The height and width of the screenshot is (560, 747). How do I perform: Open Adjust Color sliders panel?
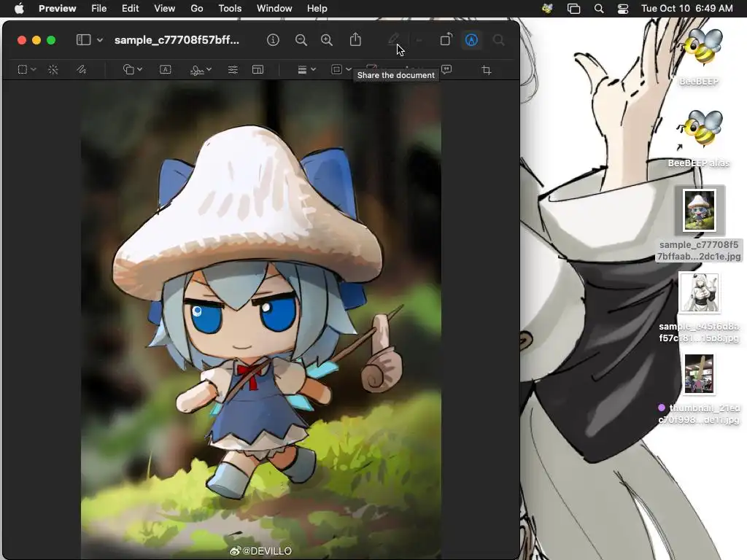pyautogui.click(x=233, y=70)
